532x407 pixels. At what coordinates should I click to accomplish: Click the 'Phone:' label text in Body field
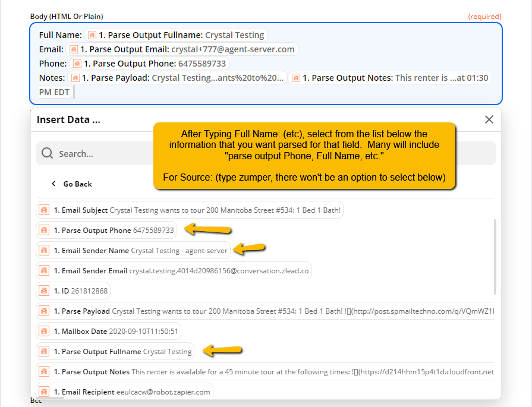53,64
